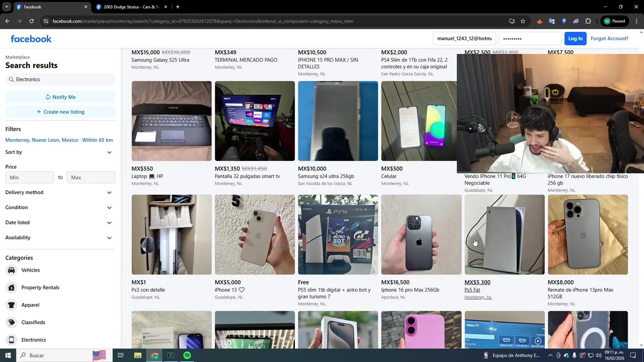Click the Min price field

tap(30, 177)
